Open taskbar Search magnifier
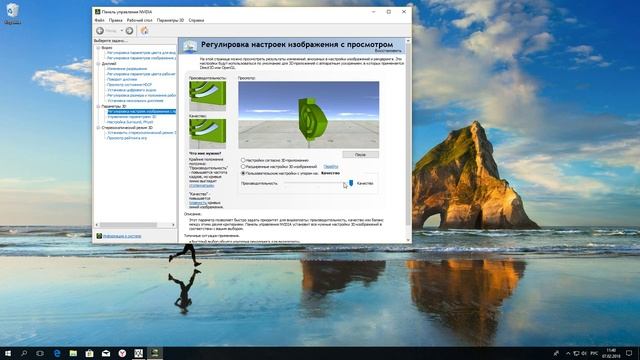 coord(24,353)
